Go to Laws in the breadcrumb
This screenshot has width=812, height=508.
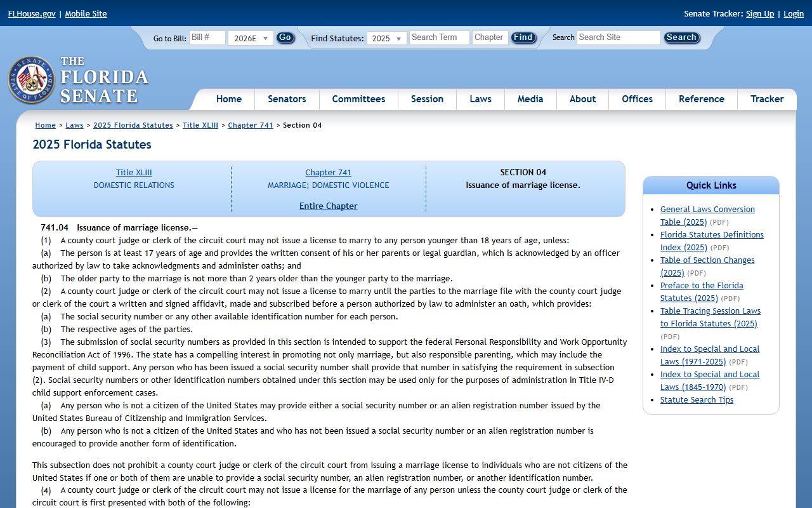pyautogui.click(x=74, y=125)
